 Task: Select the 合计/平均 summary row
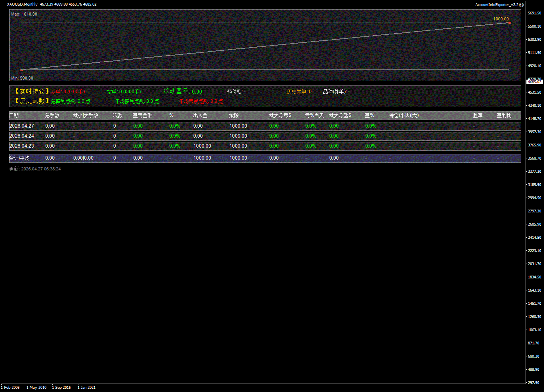(x=19, y=158)
